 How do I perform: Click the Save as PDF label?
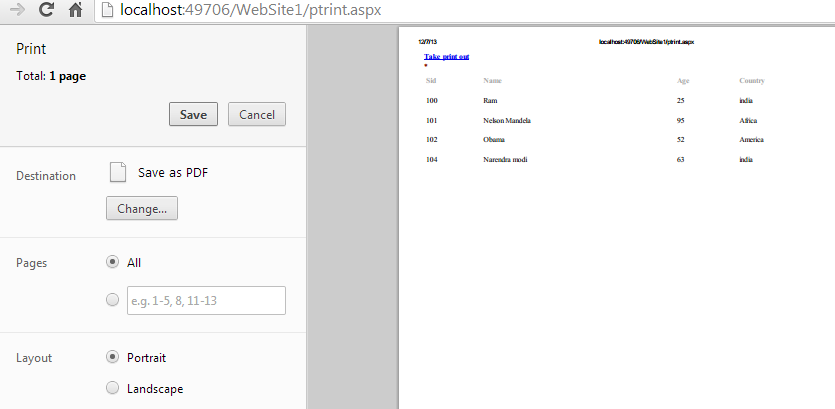[173, 173]
